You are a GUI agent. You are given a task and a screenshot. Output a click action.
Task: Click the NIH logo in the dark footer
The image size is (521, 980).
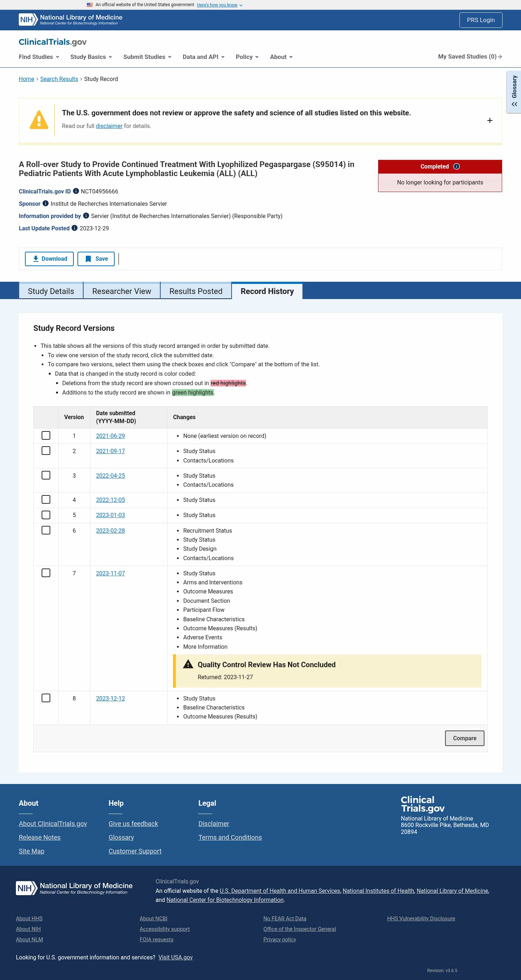74,888
